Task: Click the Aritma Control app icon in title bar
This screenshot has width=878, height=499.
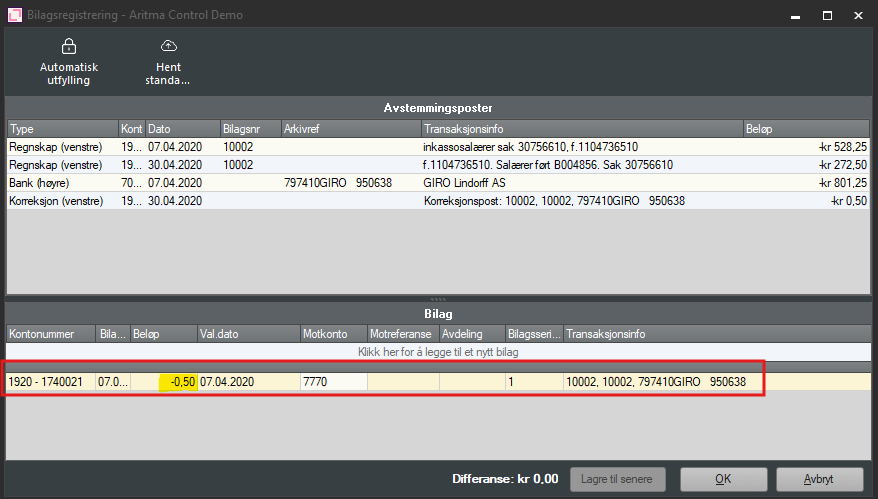Action: pyautogui.click(x=15, y=15)
